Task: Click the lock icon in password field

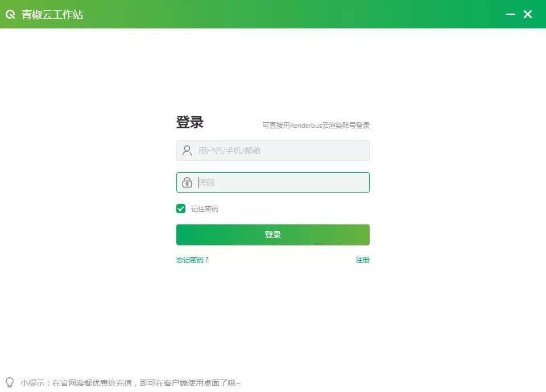Action: pos(187,182)
